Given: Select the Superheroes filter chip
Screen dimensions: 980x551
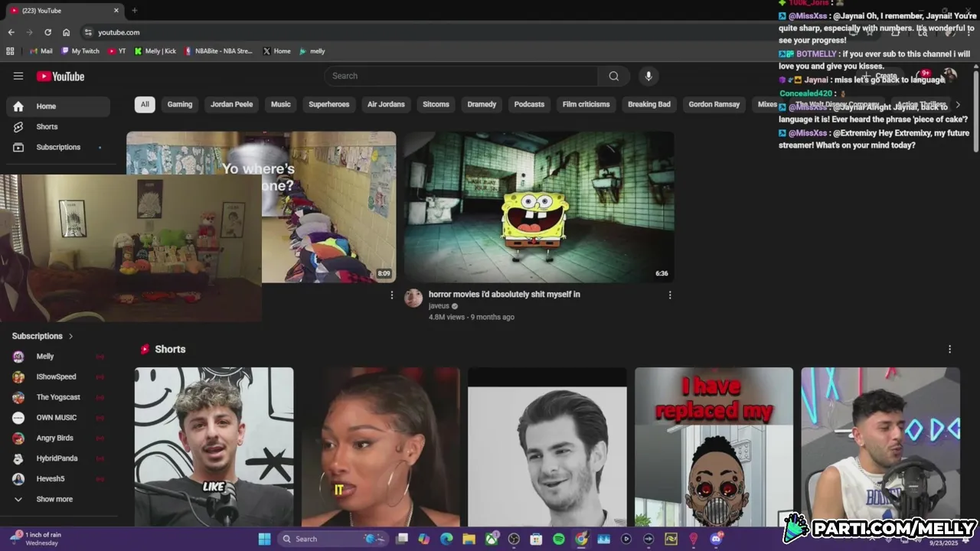Looking at the screenshot, I should (329, 104).
